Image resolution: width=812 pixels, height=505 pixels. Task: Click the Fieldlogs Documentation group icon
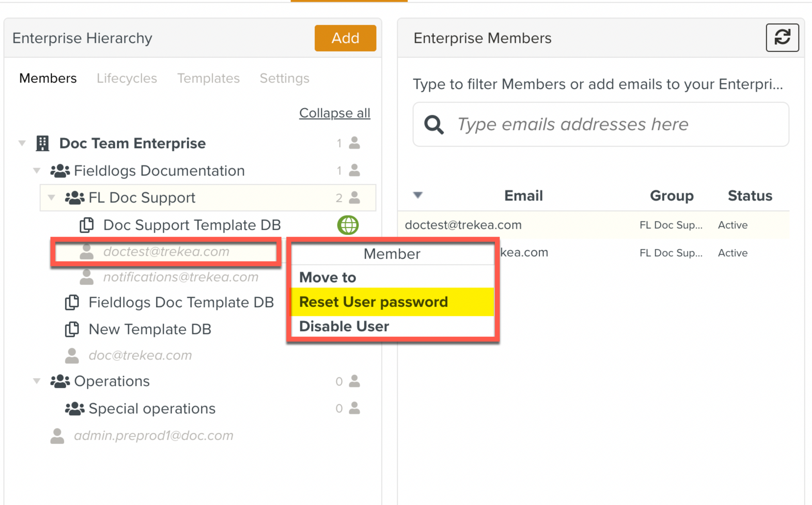[60, 171]
